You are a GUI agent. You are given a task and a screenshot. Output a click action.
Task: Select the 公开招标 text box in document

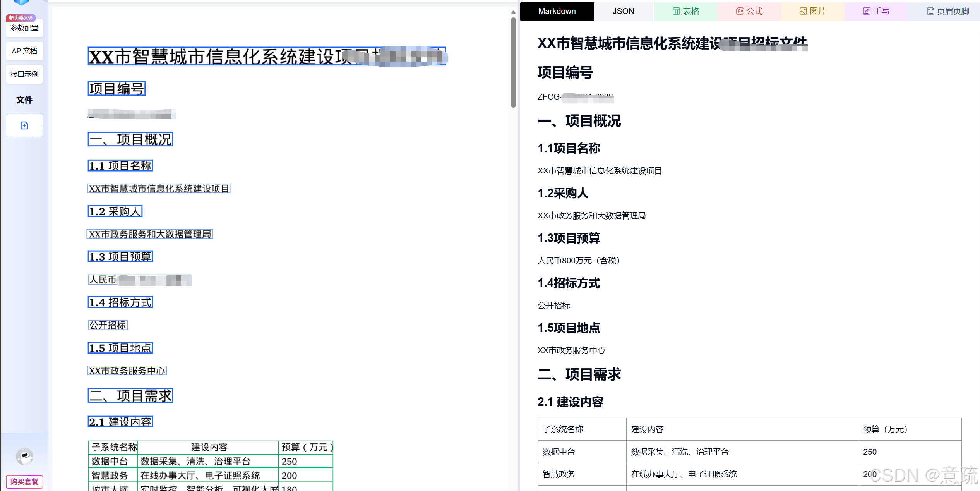point(108,325)
